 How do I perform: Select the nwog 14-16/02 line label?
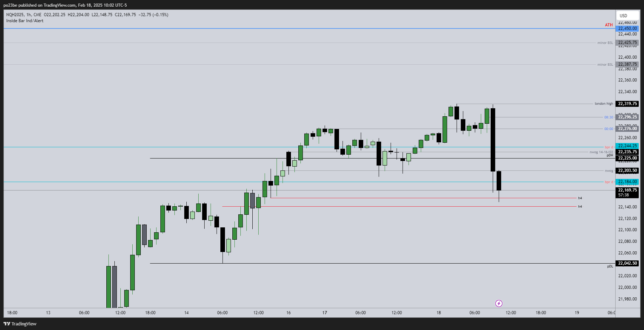click(x=601, y=152)
